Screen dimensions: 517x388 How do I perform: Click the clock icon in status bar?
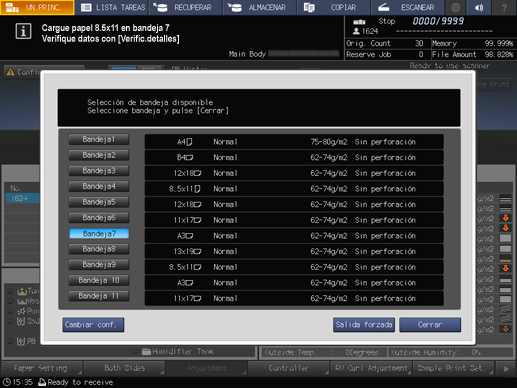6,382
